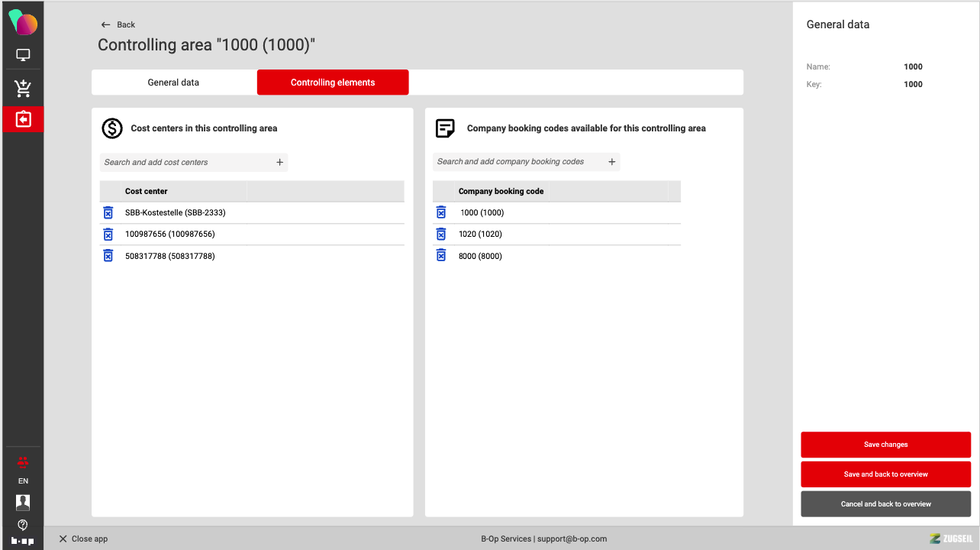Click the help question mark sidebar icon
Image resolution: width=980 pixels, height=550 pixels.
click(23, 524)
